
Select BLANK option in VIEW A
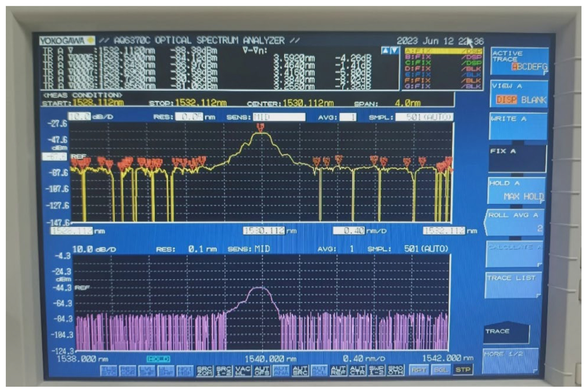[533, 100]
